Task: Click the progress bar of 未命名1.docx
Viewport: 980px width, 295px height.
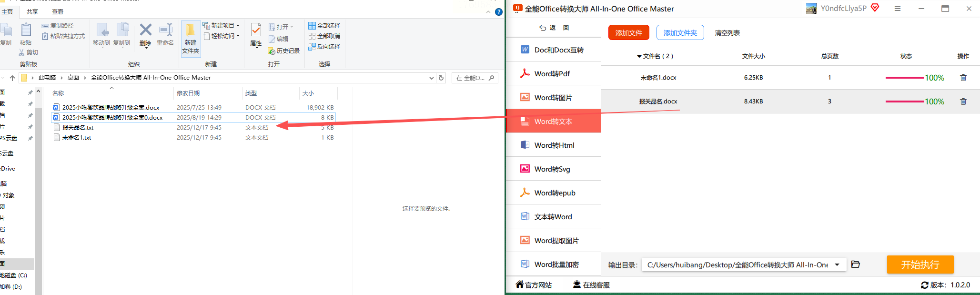Action: pyautogui.click(x=904, y=78)
